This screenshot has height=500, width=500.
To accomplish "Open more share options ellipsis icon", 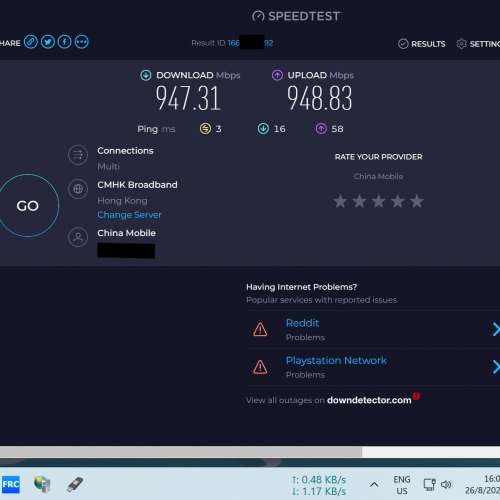I will [x=82, y=42].
